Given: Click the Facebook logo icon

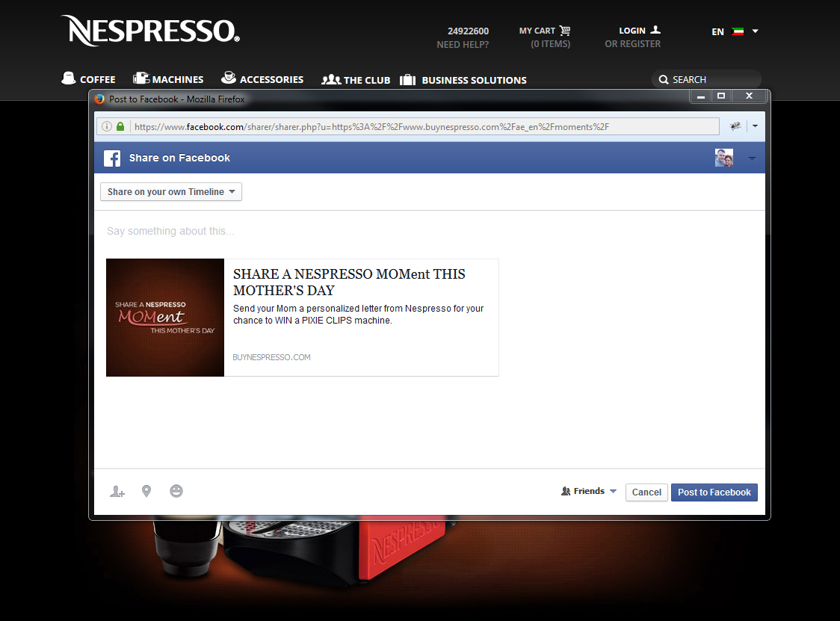Looking at the screenshot, I should [x=112, y=158].
